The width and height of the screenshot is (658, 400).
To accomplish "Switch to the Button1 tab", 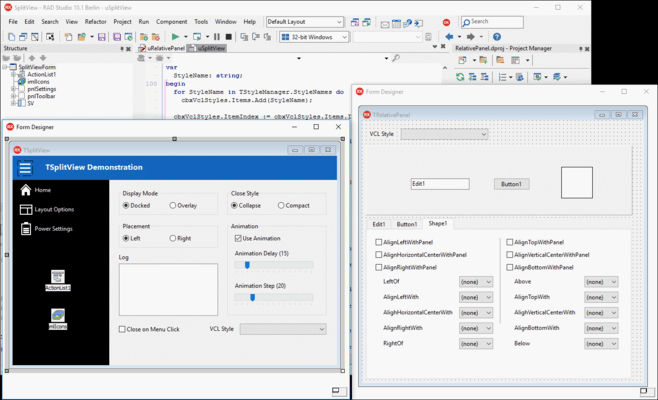I will tap(407, 224).
